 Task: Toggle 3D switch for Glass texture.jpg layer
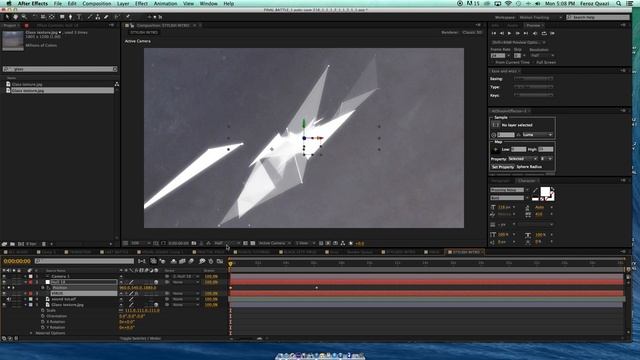(156, 304)
